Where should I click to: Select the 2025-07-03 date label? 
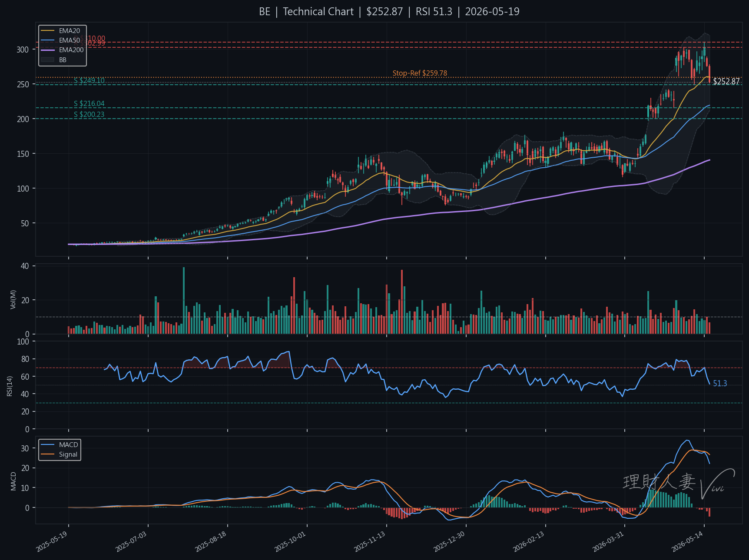[x=132, y=541]
